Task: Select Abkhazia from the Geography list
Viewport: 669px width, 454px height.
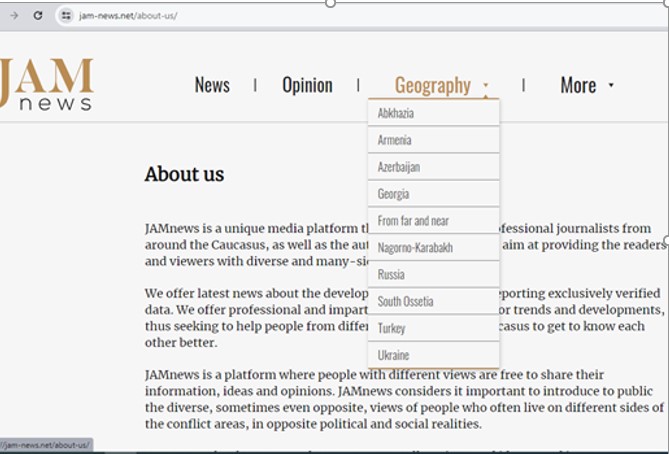Action: [x=396, y=113]
